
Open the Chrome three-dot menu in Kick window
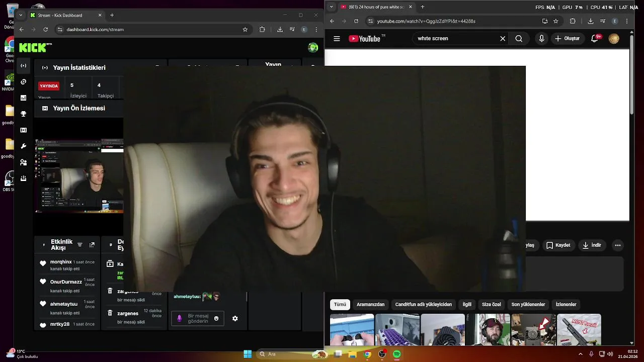tap(316, 30)
